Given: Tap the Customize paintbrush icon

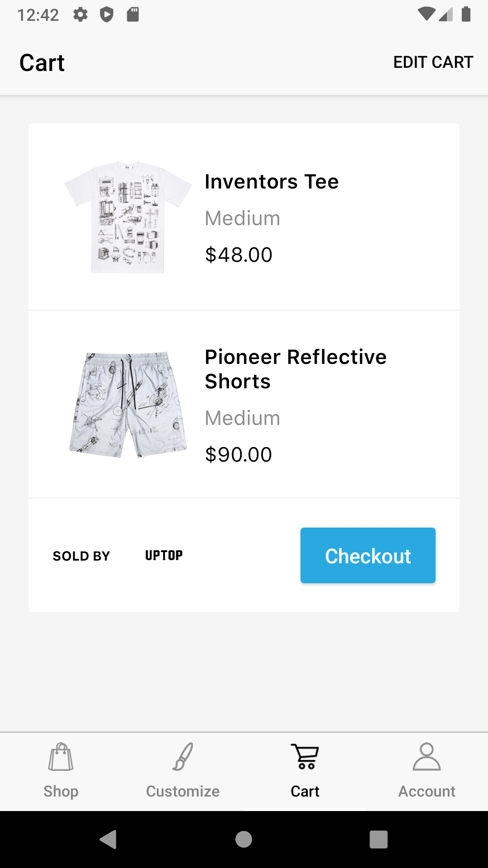Looking at the screenshot, I should tap(183, 757).
